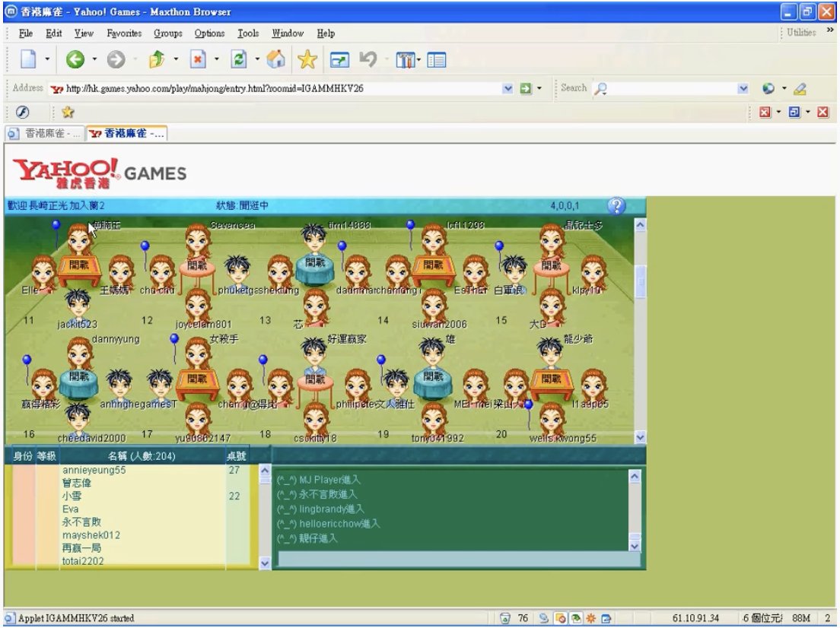The image size is (840, 628).
Task: Click the full screen window toolbar icon
Action: coord(339,60)
